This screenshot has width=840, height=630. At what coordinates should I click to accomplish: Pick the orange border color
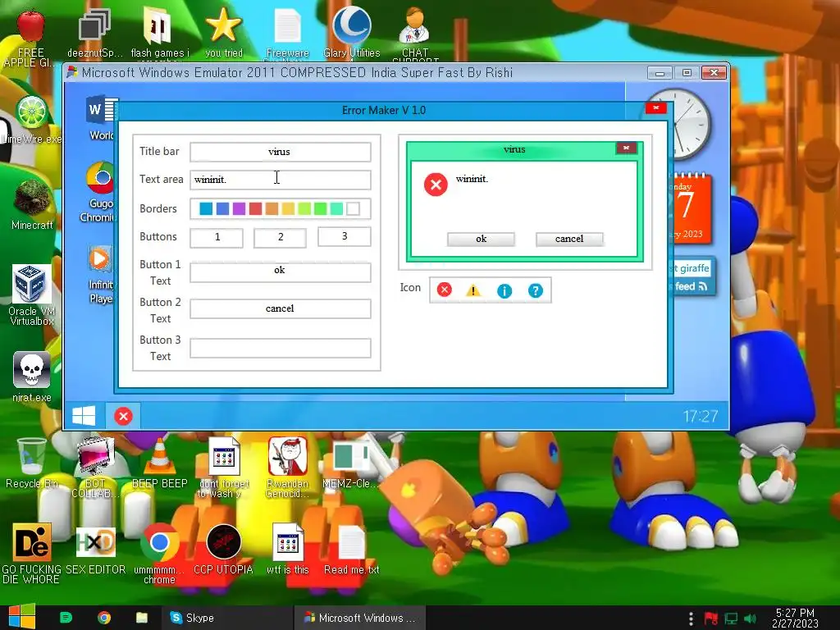pos(272,209)
